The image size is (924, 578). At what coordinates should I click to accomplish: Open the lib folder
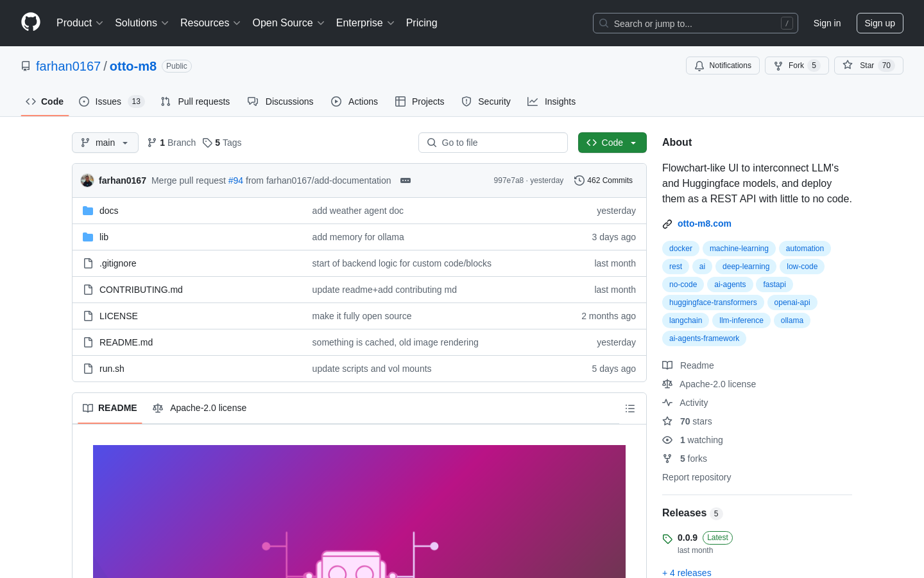pyautogui.click(x=104, y=237)
